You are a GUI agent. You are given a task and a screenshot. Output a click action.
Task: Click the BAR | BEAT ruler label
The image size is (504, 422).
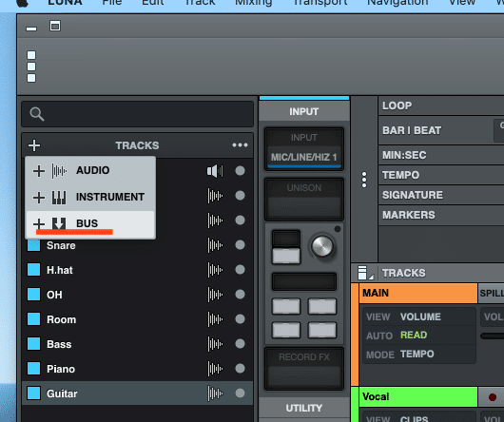(412, 130)
